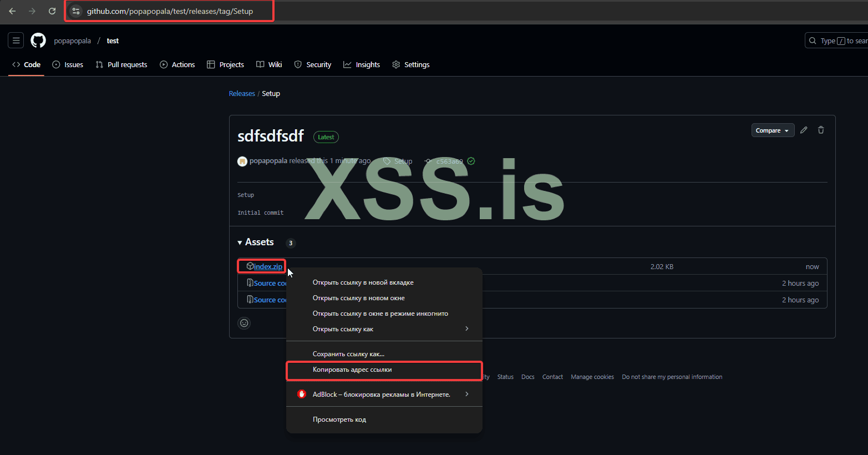Click 'Do not share my personal information'
The image size is (868, 455).
point(672,377)
